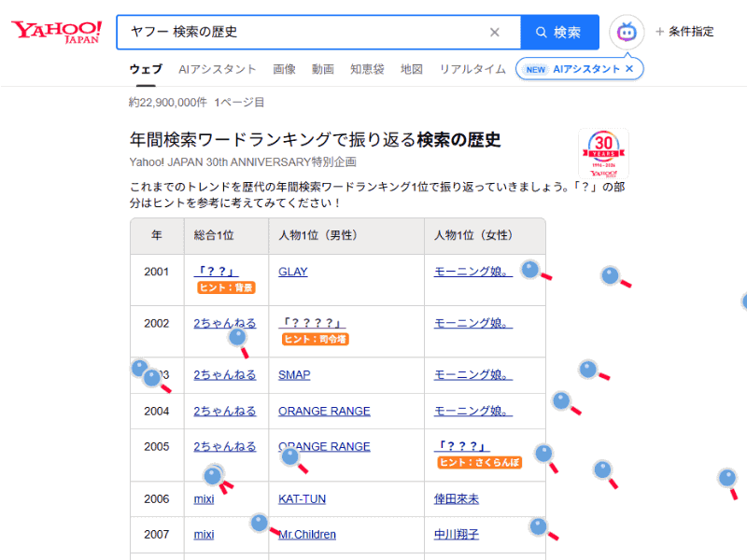
Task: Close the NEW AIアシスタント chip with its × button
Action: click(630, 68)
